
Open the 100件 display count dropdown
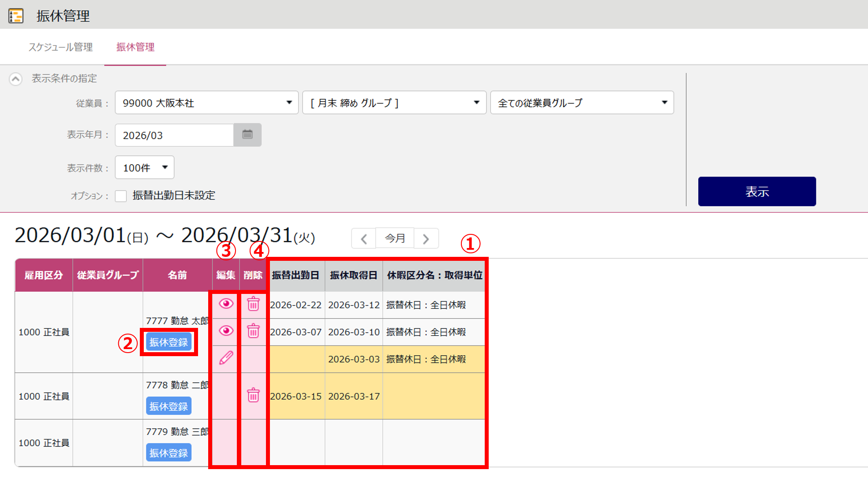[145, 168]
